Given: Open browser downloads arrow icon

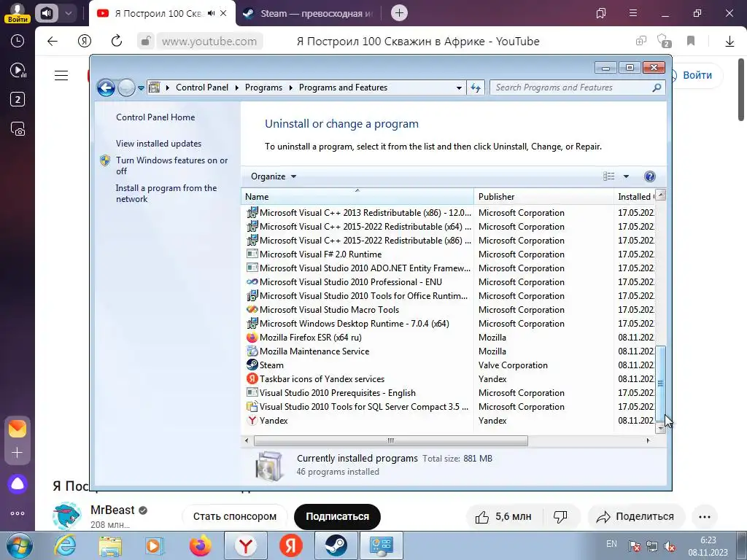Looking at the screenshot, I should [x=729, y=42].
